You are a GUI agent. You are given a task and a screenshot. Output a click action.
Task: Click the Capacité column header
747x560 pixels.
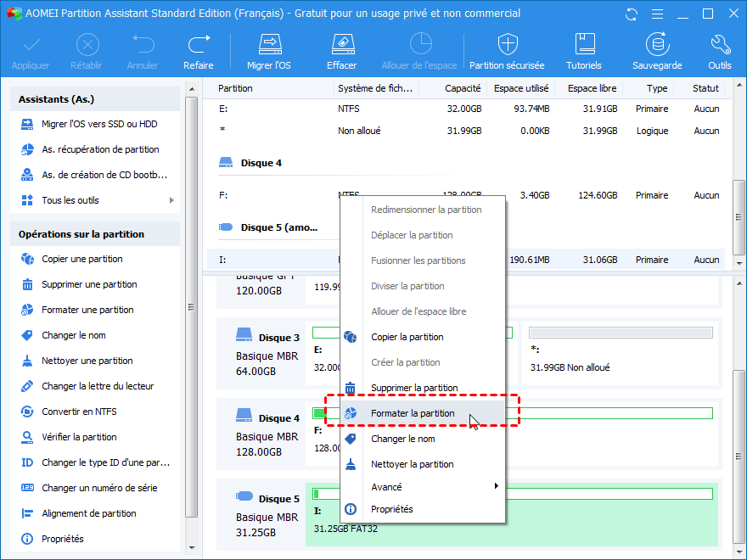463,88
